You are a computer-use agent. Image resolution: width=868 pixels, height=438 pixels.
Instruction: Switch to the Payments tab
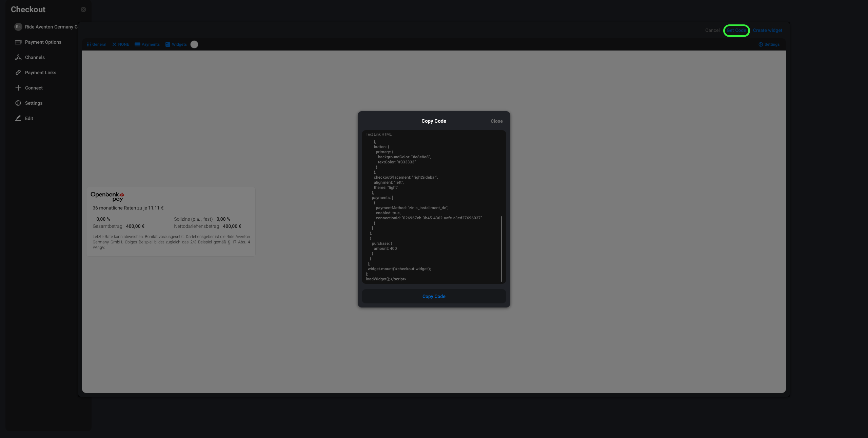pyautogui.click(x=147, y=44)
